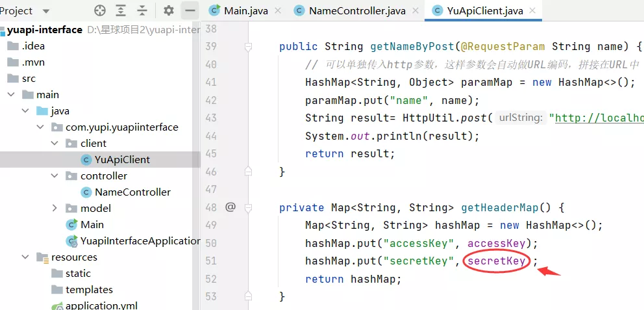
Task: Click the HttpUtil.post call on line 43
Action: pos(445,118)
